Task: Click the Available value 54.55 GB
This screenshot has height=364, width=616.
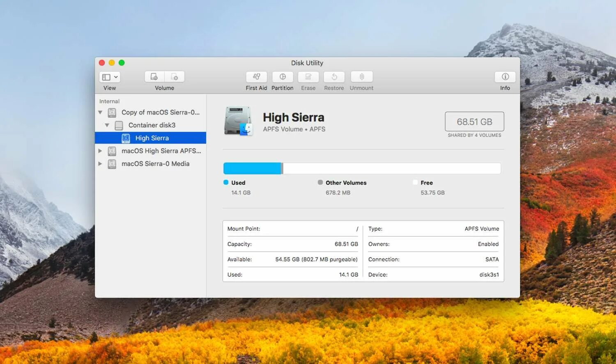Action: coord(316,259)
